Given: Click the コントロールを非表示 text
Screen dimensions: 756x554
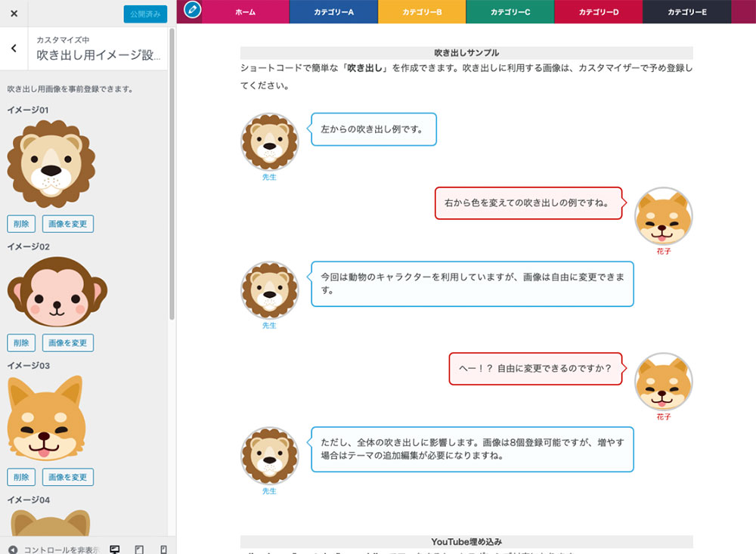Looking at the screenshot, I should (x=62, y=549).
